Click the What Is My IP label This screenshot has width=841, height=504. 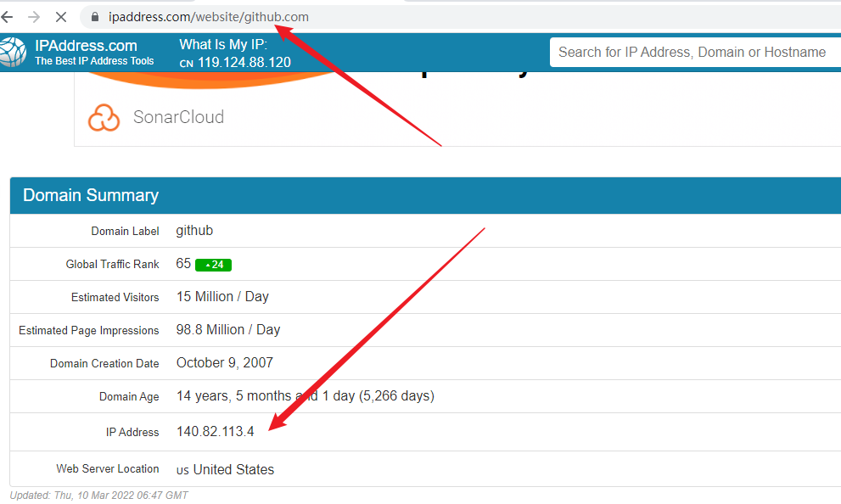223,44
